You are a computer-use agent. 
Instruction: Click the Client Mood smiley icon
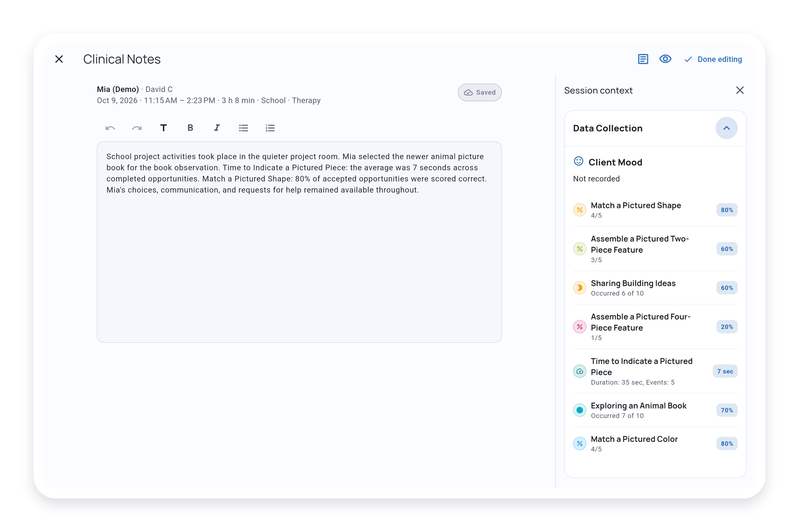point(579,161)
